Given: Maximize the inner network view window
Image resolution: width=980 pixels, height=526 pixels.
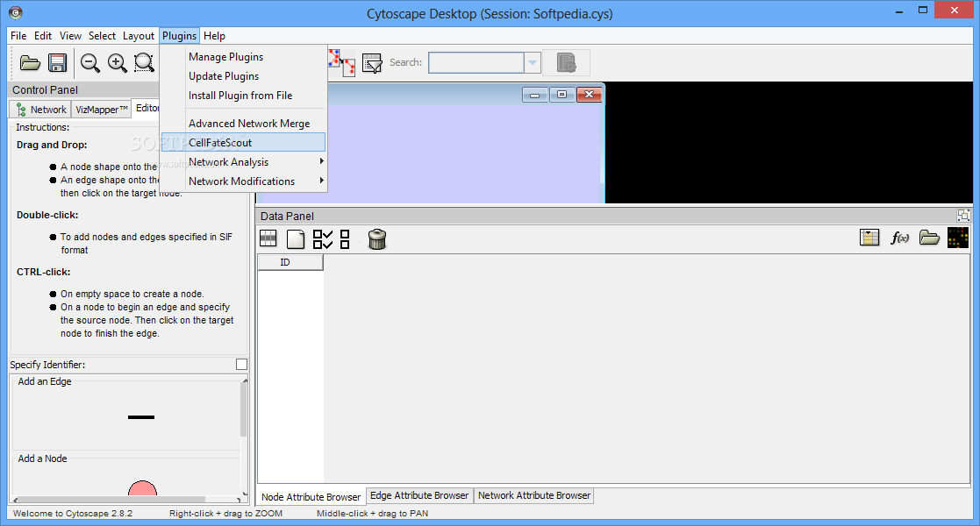Looking at the screenshot, I should tap(562, 95).
